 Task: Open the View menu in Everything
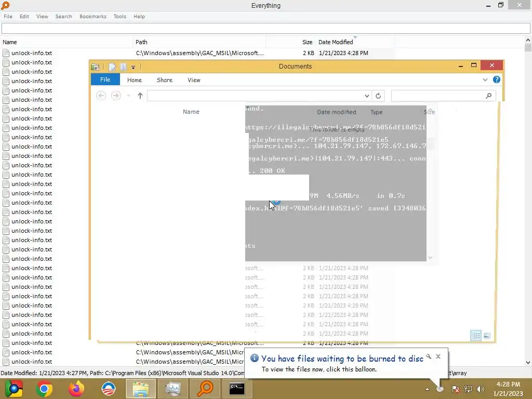(42, 16)
